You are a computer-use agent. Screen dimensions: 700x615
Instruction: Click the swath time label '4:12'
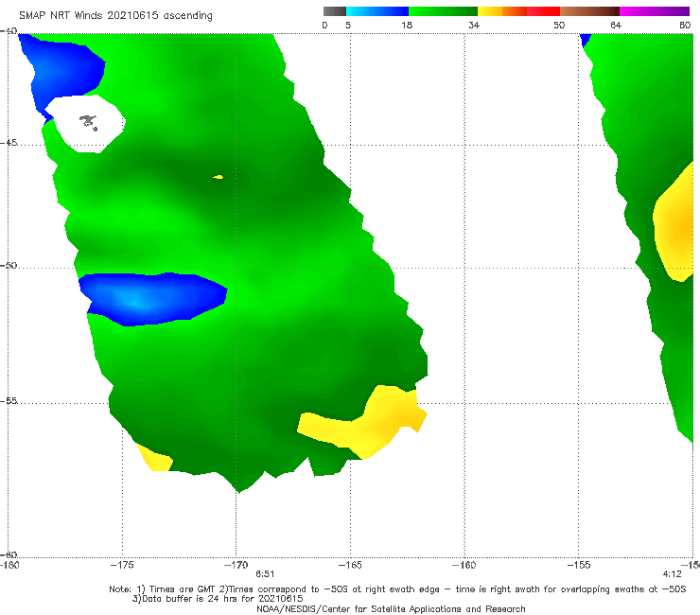[672, 574]
